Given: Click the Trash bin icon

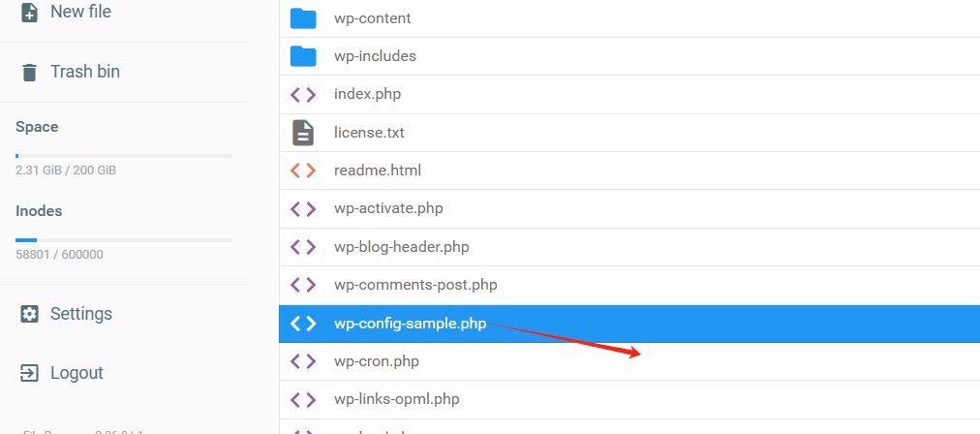Looking at the screenshot, I should pyautogui.click(x=30, y=72).
